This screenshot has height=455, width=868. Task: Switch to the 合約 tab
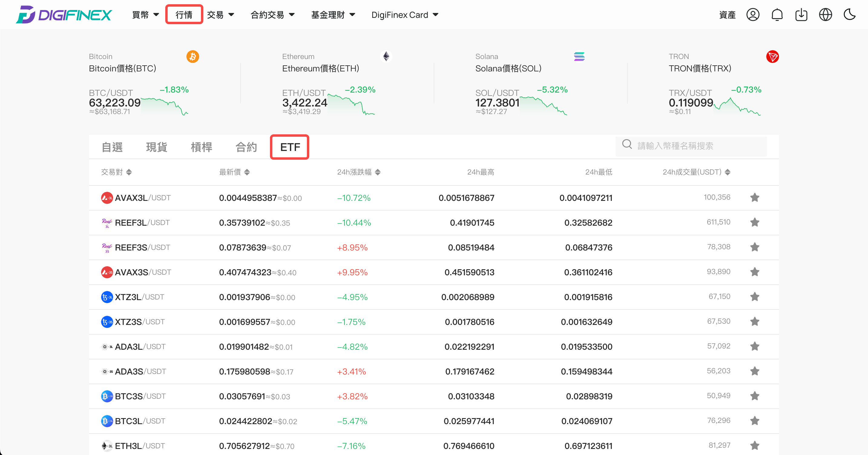click(246, 147)
